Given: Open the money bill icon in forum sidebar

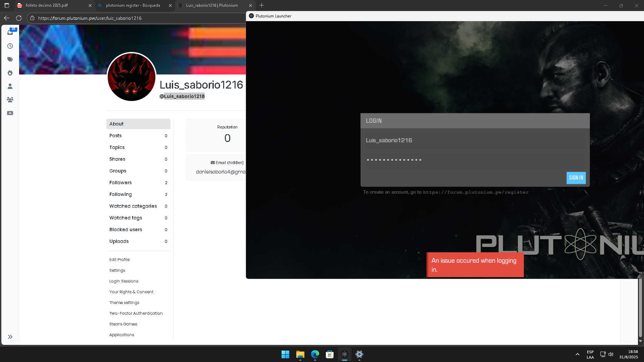Looking at the screenshot, I should coord(10,113).
